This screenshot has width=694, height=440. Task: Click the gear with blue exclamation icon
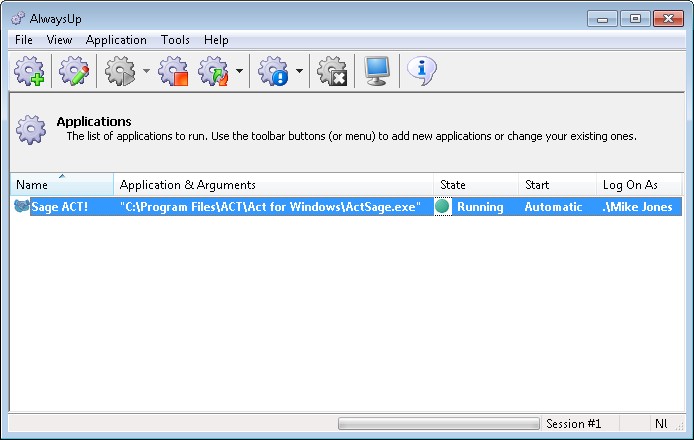pyautogui.click(x=273, y=71)
